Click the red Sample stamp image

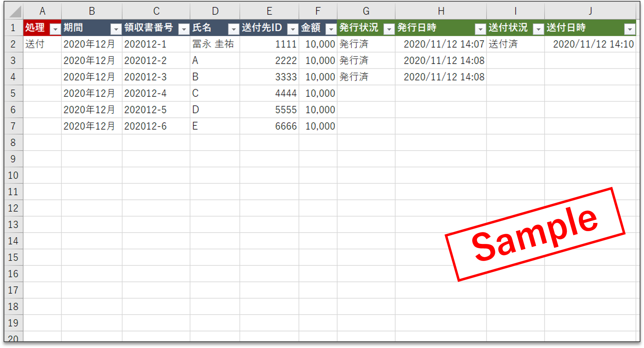[535, 235]
